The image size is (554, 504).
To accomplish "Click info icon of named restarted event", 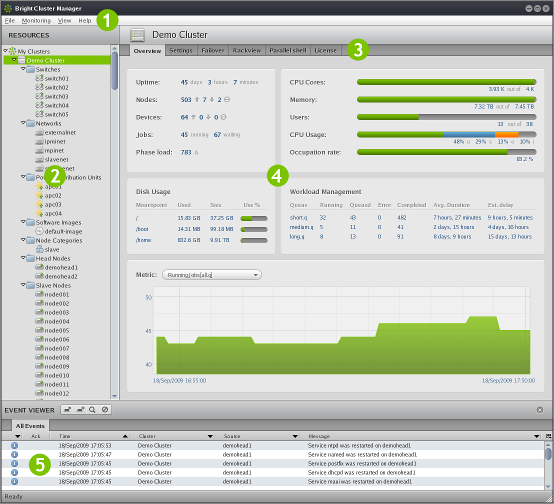I will (14, 454).
